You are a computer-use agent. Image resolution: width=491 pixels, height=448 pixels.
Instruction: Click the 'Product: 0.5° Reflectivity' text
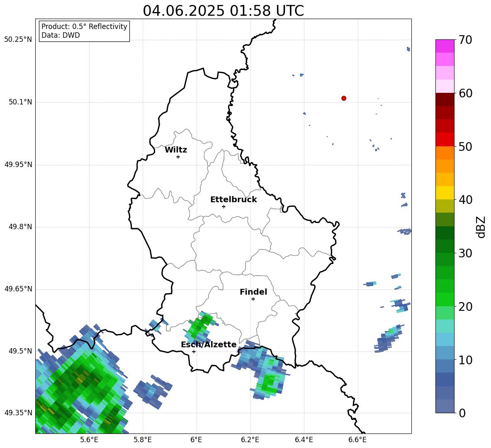pyautogui.click(x=84, y=27)
